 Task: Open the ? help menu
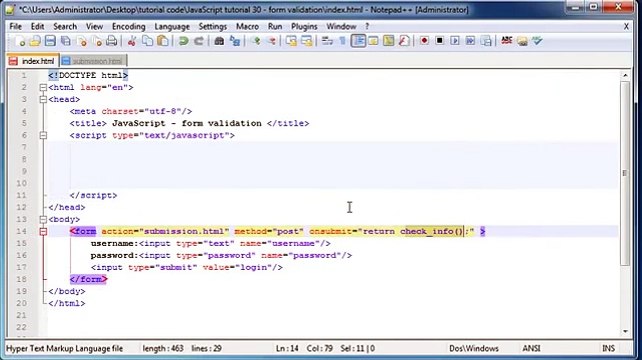[367, 27]
